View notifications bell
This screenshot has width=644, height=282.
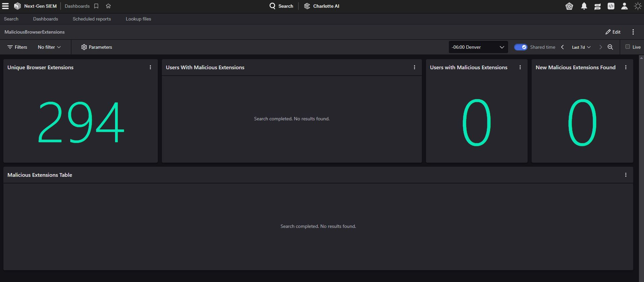[x=584, y=6]
